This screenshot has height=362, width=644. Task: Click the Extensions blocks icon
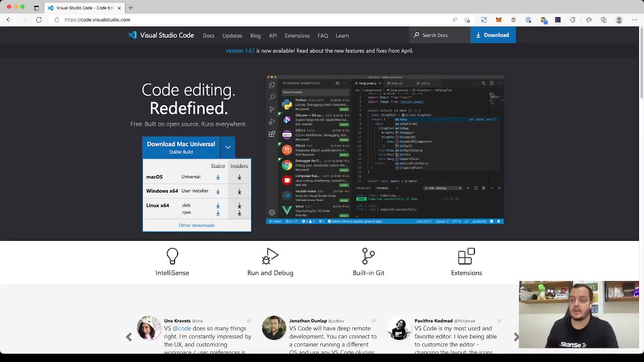pyautogui.click(x=466, y=256)
